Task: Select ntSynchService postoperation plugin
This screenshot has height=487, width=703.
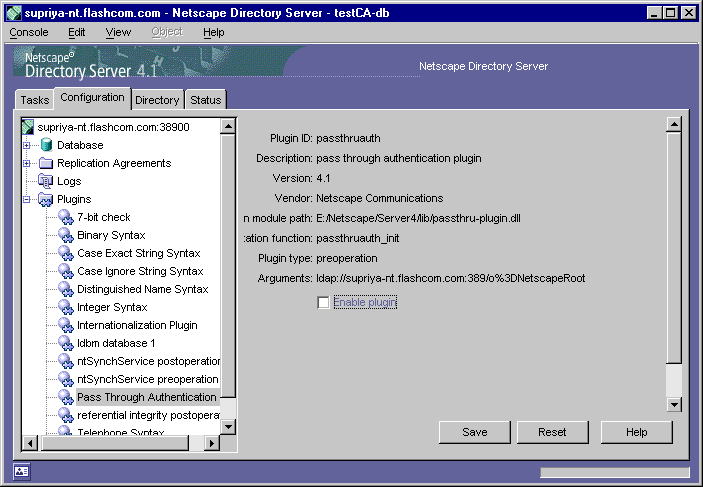Action: (148, 361)
